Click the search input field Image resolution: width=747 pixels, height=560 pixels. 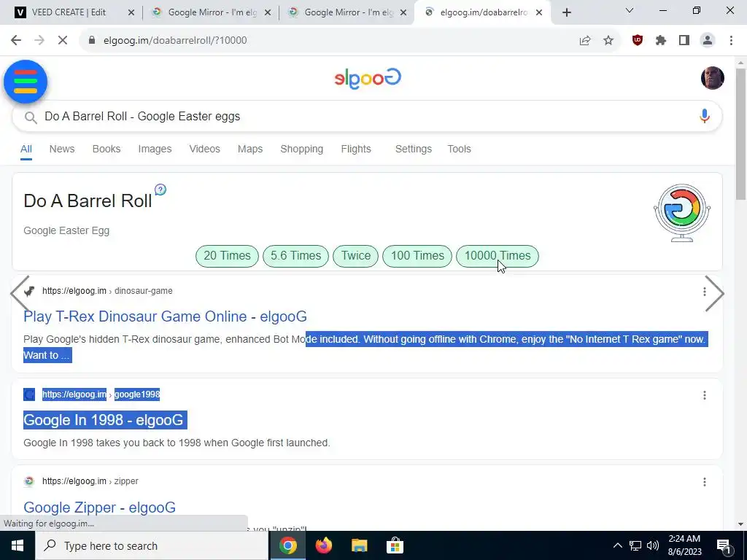367,117
